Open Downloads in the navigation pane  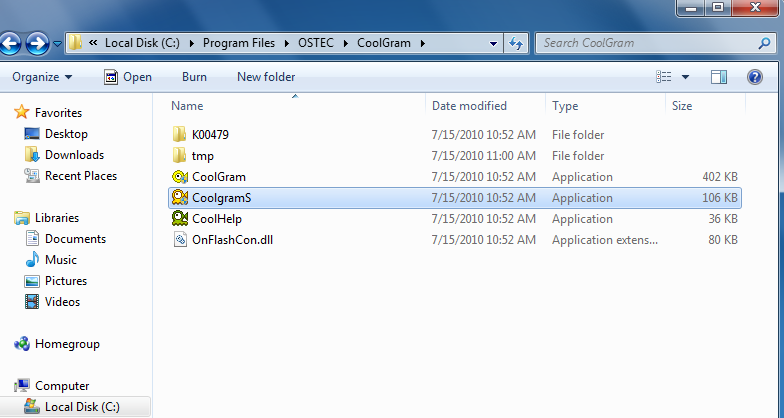point(74,155)
